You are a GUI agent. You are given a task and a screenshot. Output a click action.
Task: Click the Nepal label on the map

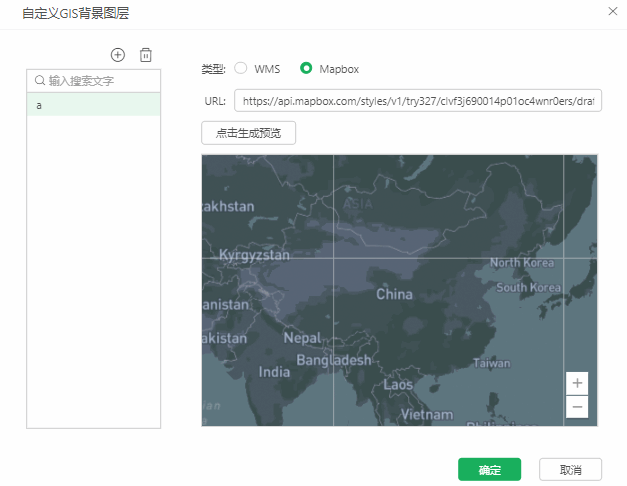(302, 338)
